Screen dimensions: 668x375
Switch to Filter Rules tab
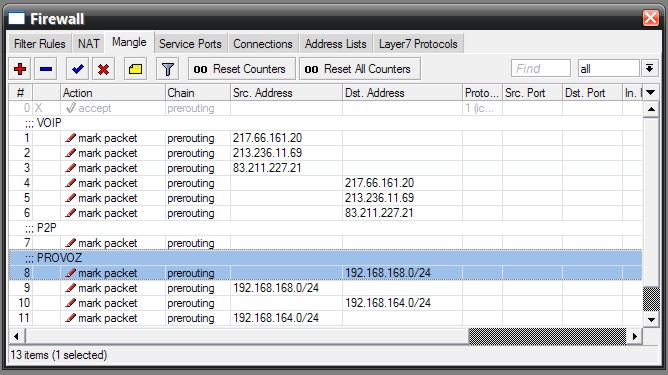pos(40,44)
